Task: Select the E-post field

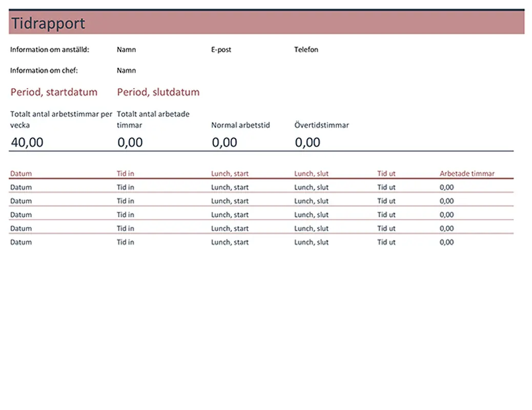Action: pyautogui.click(x=221, y=50)
